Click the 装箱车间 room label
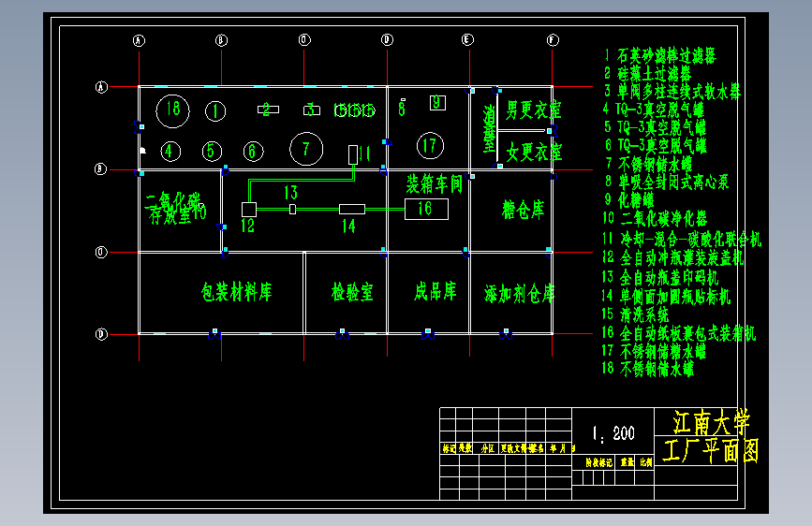Viewport: 812px width, 526px height. [x=434, y=183]
